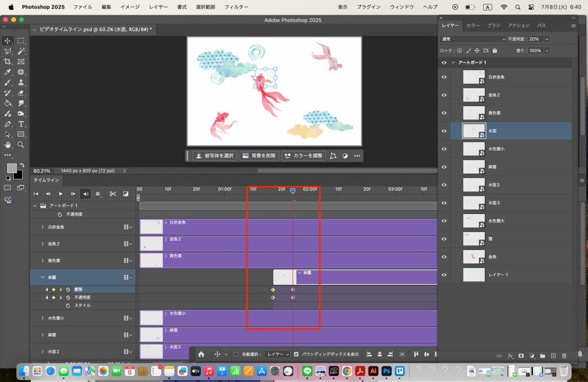Expand the 金魚２ timeline track
The image size is (588, 382).
(42, 244)
